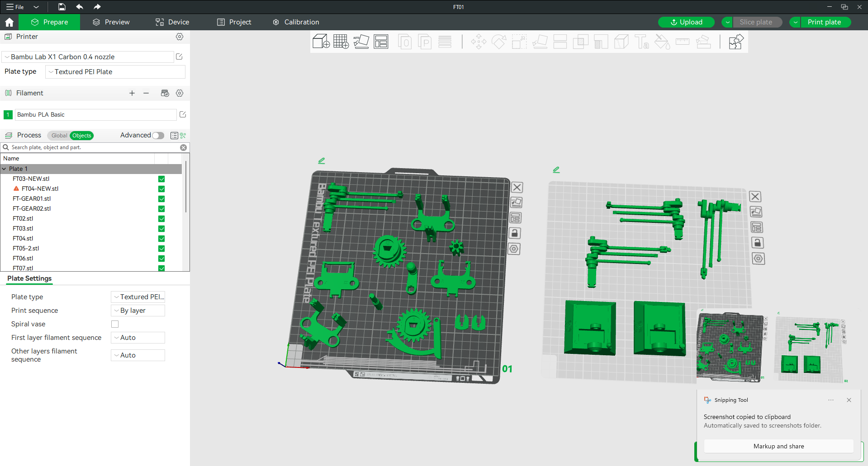Open plate 01 settings gear icon
The image size is (868, 466).
(x=514, y=249)
